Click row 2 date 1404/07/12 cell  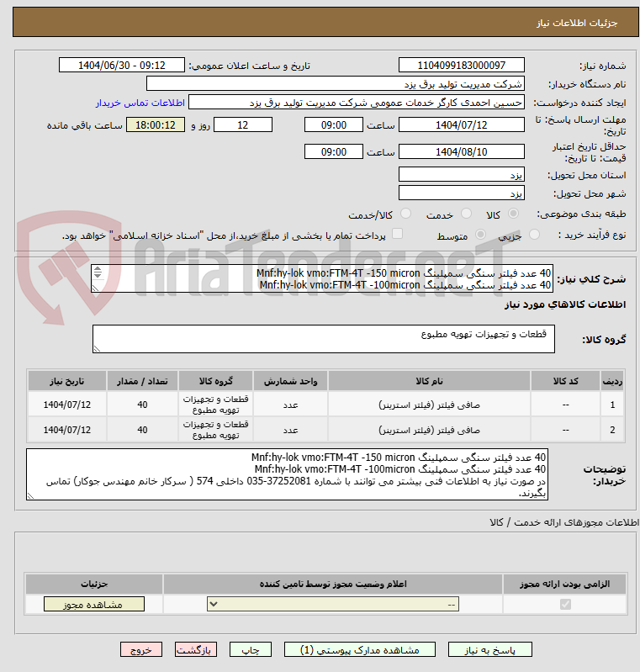(x=67, y=430)
